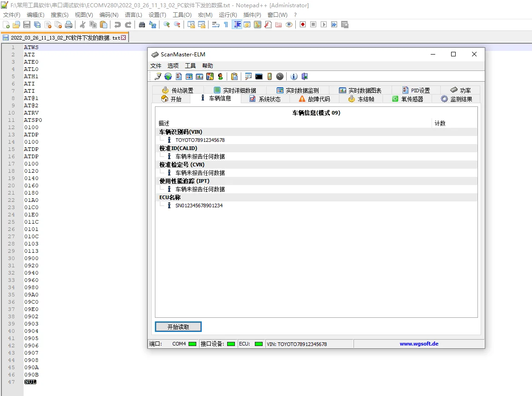The width and height of the screenshot is (532, 396).
Task: Click the Redo arrow in Notepad++ toolbar
Action: [128, 25]
